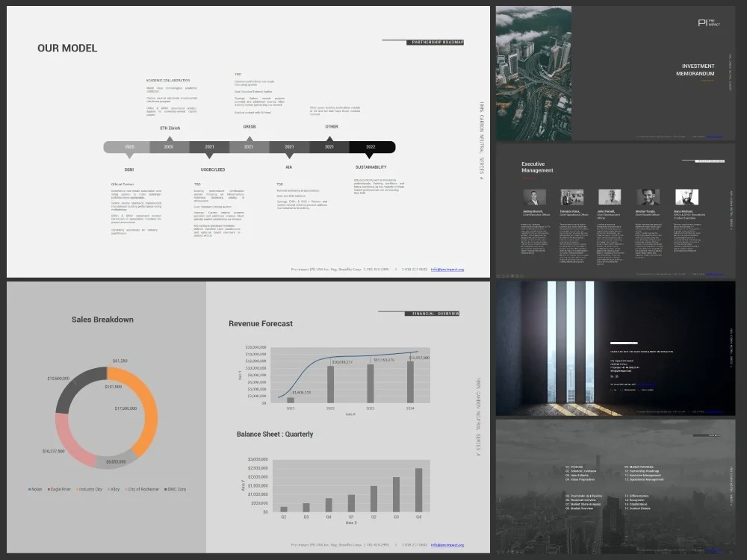747x560 pixels.
Task: Open the Investment Memorandum cover slide
Action: tap(616, 73)
